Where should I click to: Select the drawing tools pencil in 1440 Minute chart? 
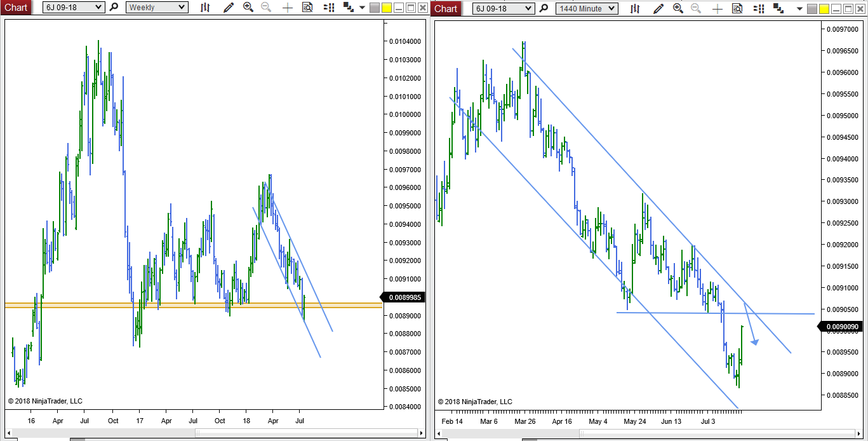(658, 8)
